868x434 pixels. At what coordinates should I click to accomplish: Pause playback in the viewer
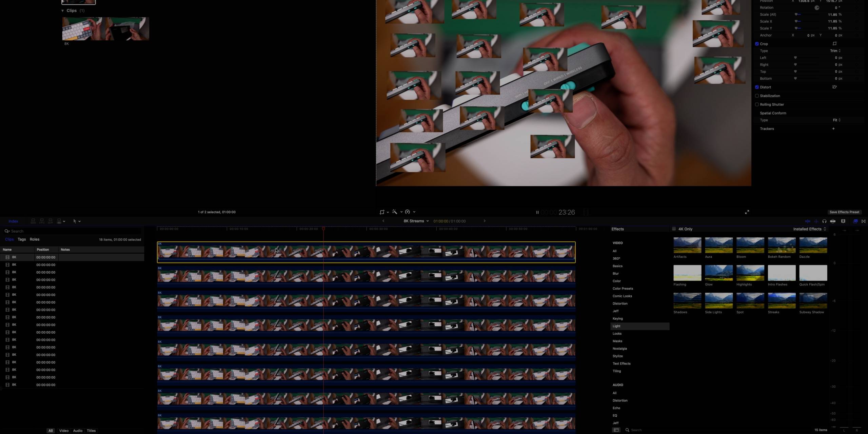pos(537,212)
